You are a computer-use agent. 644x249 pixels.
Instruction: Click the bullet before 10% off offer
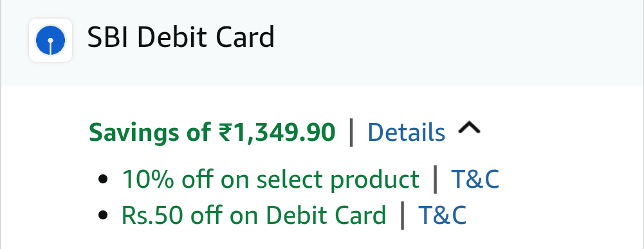point(103,179)
